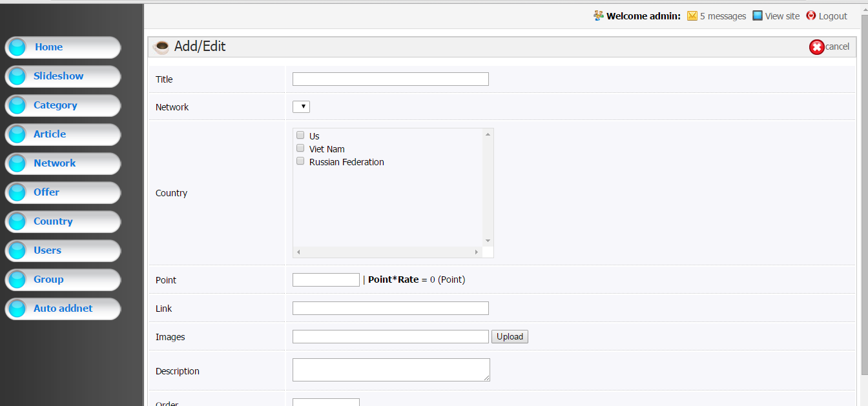Open the Network dropdown
This screenshot has width=868, height=406.
pyautogui.click(x=302, y=107)
